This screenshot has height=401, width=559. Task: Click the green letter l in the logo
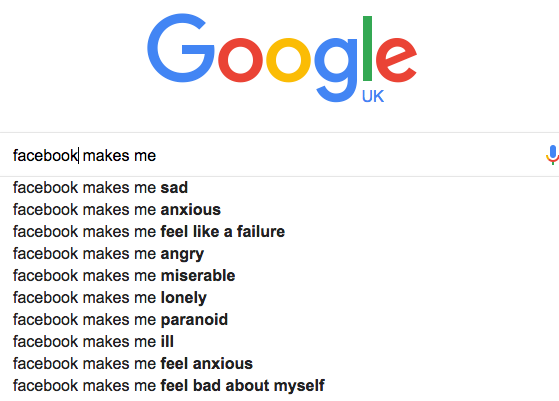367,48
